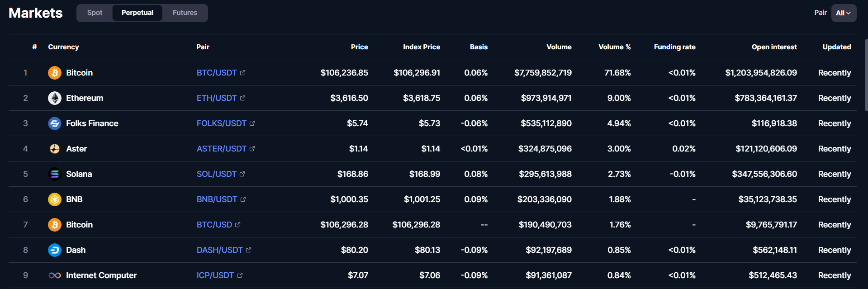The width and height of the screenshot is (868, 289).
Task: Click the Aster coin logo
Action: 55,149
